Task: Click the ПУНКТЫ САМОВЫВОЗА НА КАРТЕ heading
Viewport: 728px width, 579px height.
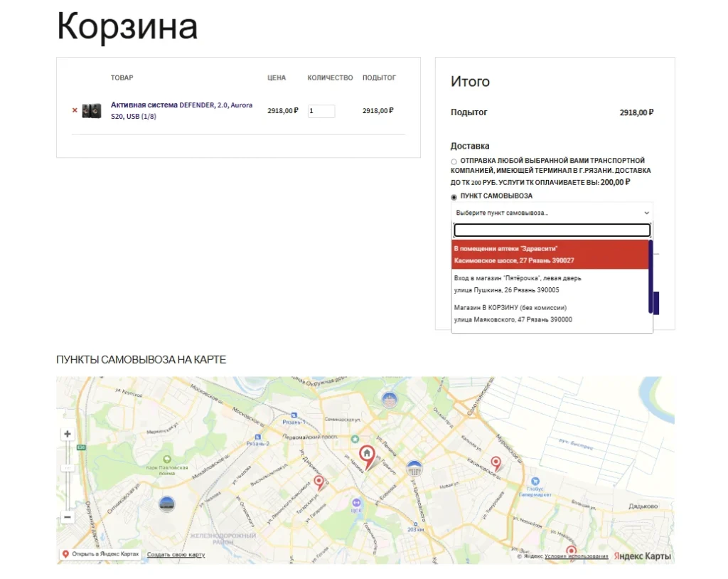Action: [x=141, y=360]
